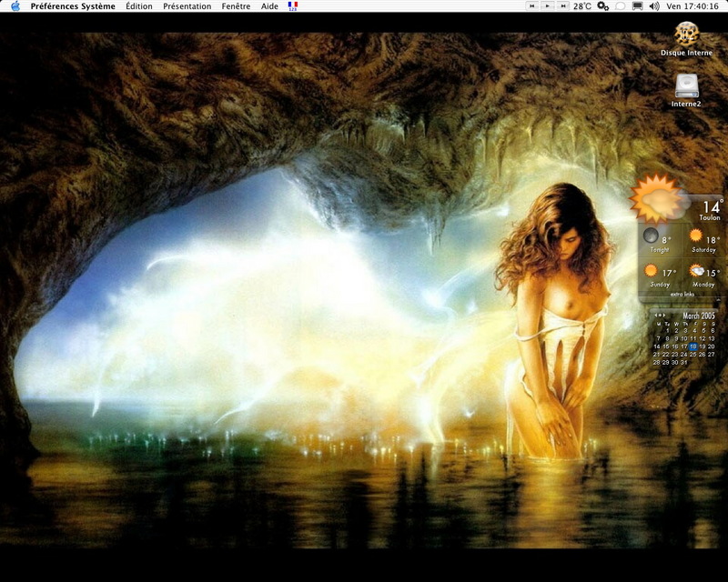Open the Préférences Système menu
This screenshot has width=728, height=582.
pos(73,6)
